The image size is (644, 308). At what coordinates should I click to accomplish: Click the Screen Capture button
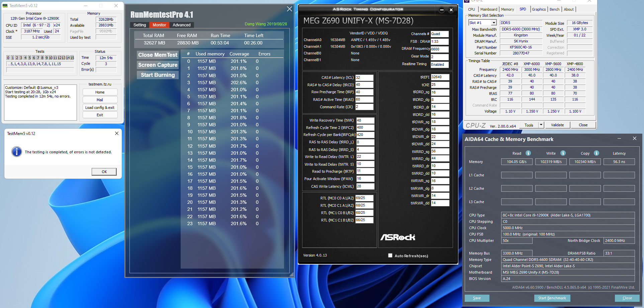point(158,65)
